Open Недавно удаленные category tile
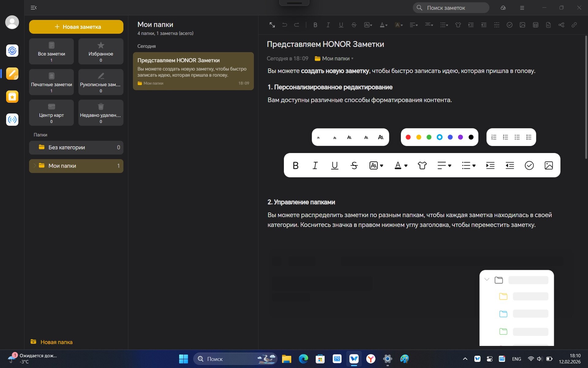Image resolution: width=588 pixels, height=368 pixels. [101, 113]
